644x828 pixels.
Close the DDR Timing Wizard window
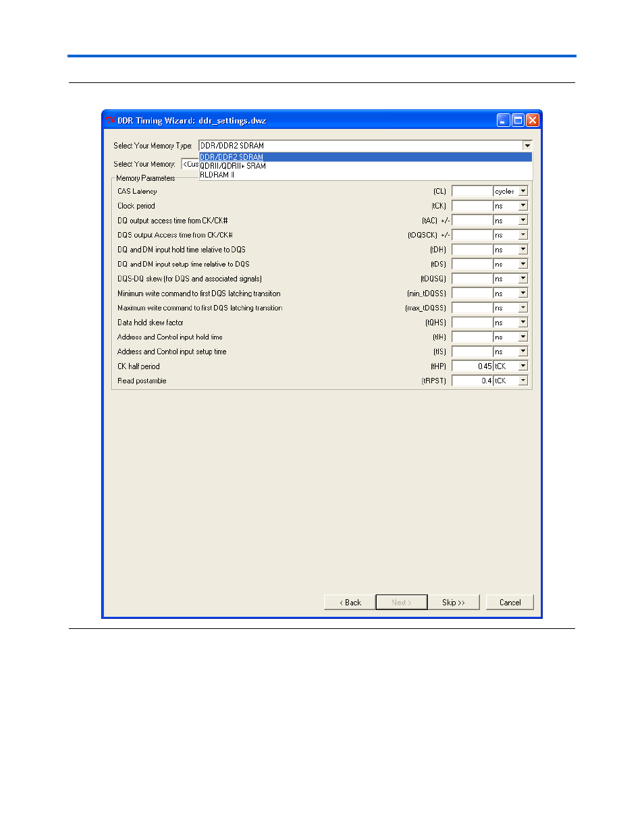(x=532, y=121)
